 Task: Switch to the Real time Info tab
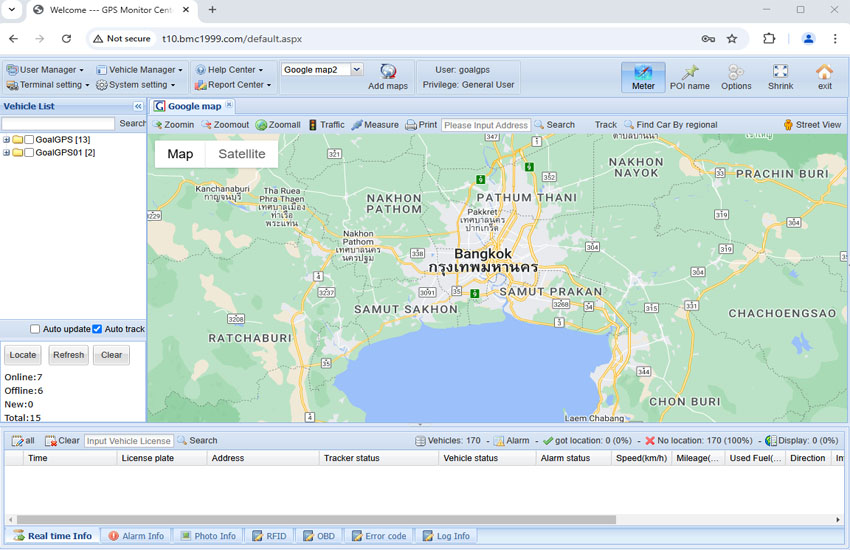click(53, 536)
